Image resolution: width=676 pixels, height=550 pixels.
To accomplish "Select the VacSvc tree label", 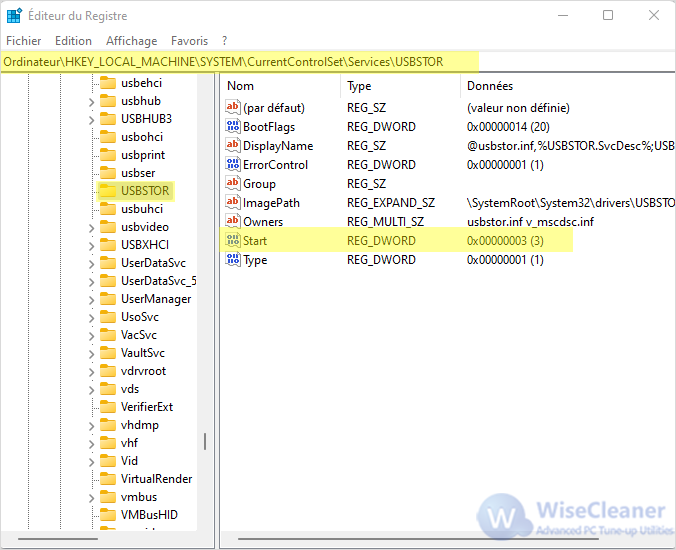I will pos(138,334).
